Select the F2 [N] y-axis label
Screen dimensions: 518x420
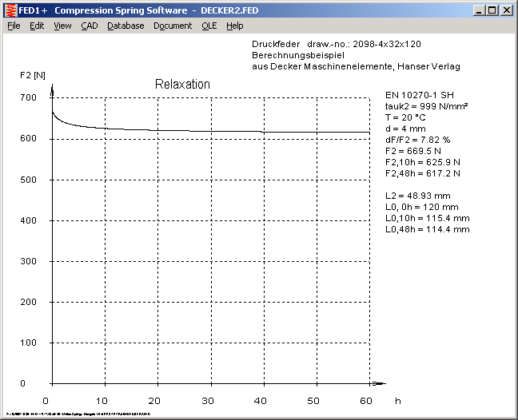[x=33, y=75]
